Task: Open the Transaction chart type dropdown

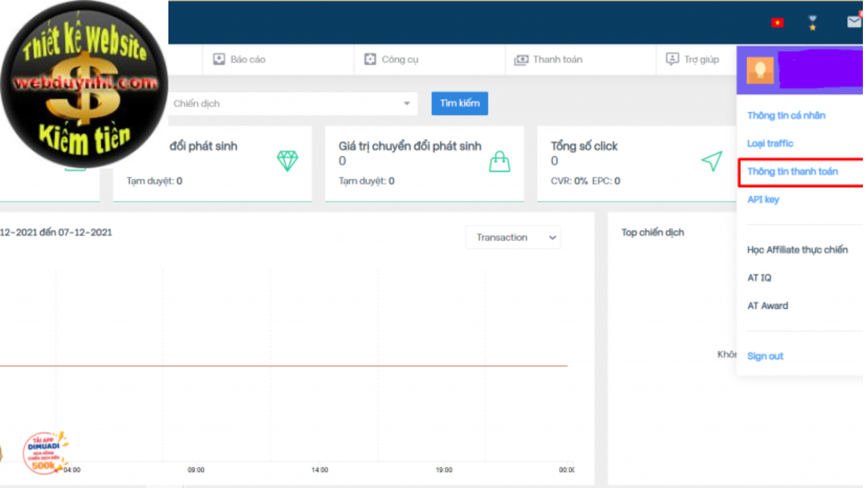Action: (x=513, y=238)
